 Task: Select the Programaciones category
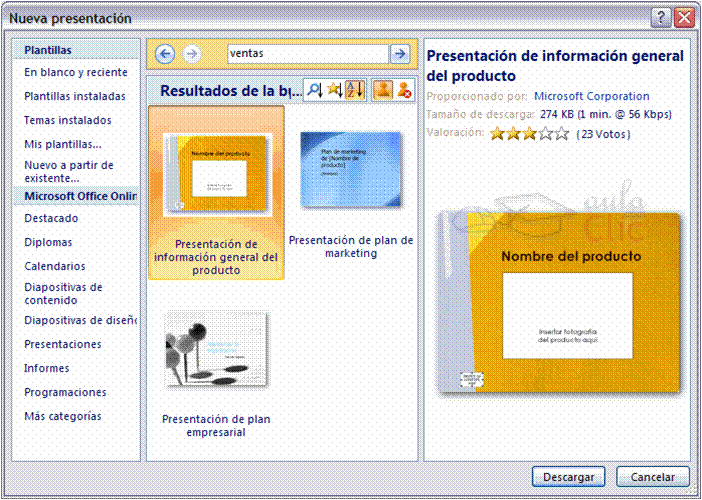pyautogui.click(x=65, y=393)
